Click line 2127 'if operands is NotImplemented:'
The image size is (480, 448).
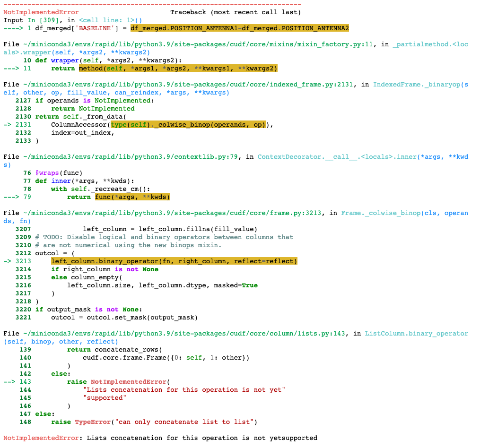[95, 100]
